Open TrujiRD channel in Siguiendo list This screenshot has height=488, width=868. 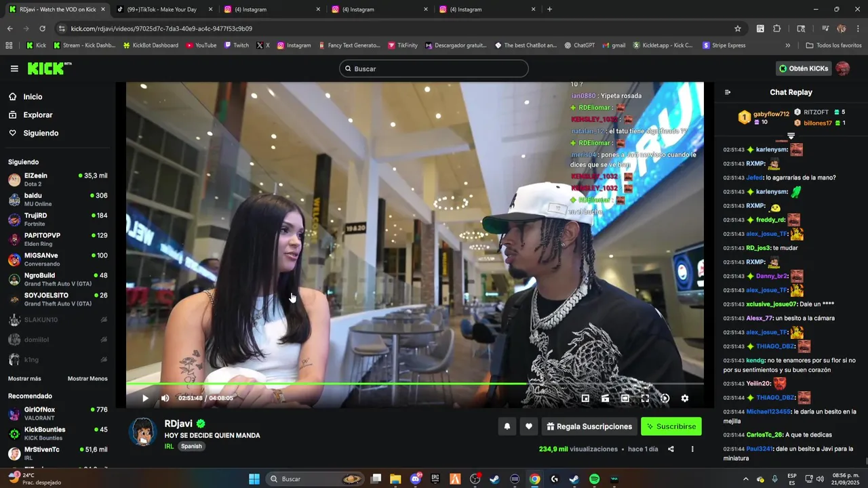tap(58, 220)
